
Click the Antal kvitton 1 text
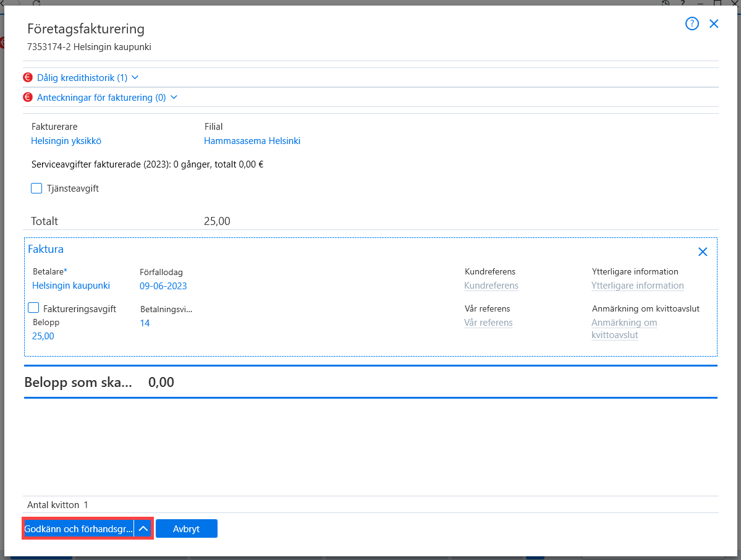pyautogui.click(x=57, y=505)
